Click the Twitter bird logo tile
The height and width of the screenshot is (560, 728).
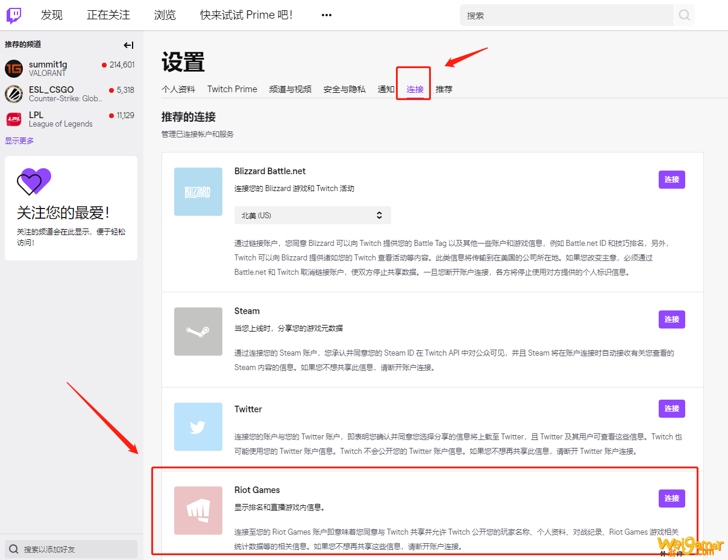(198, 427)
